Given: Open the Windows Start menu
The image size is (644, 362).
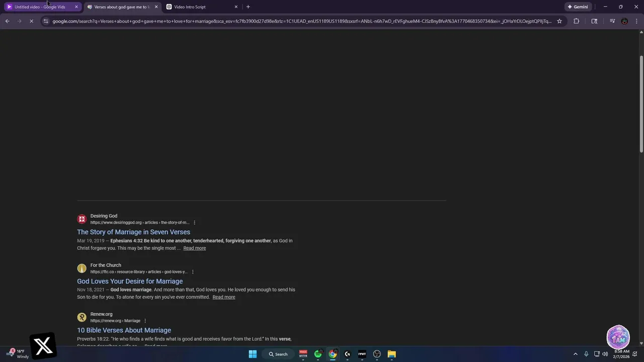Looking at the screenshot, I should 253,354.
